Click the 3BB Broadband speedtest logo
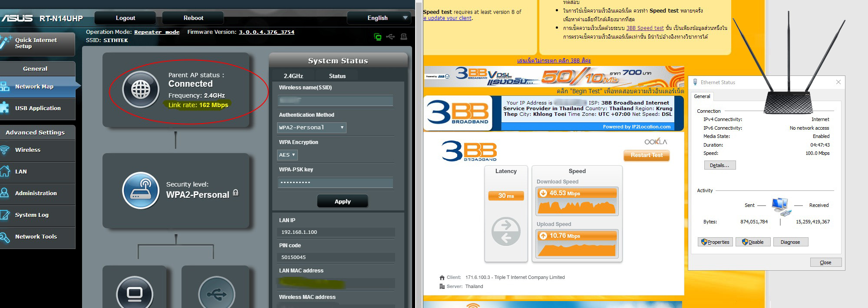 (469, 151)
